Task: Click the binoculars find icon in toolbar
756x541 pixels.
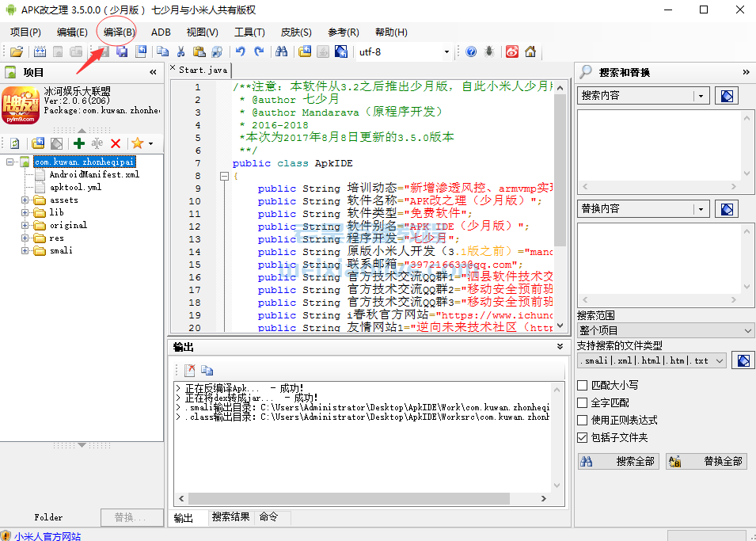Action: pyautogui.click(x=280, y=52)
